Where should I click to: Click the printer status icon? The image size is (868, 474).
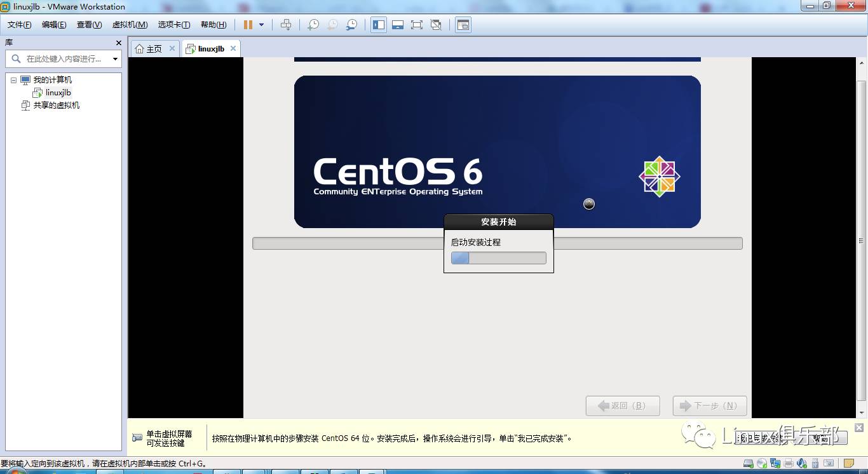point(789,463)
